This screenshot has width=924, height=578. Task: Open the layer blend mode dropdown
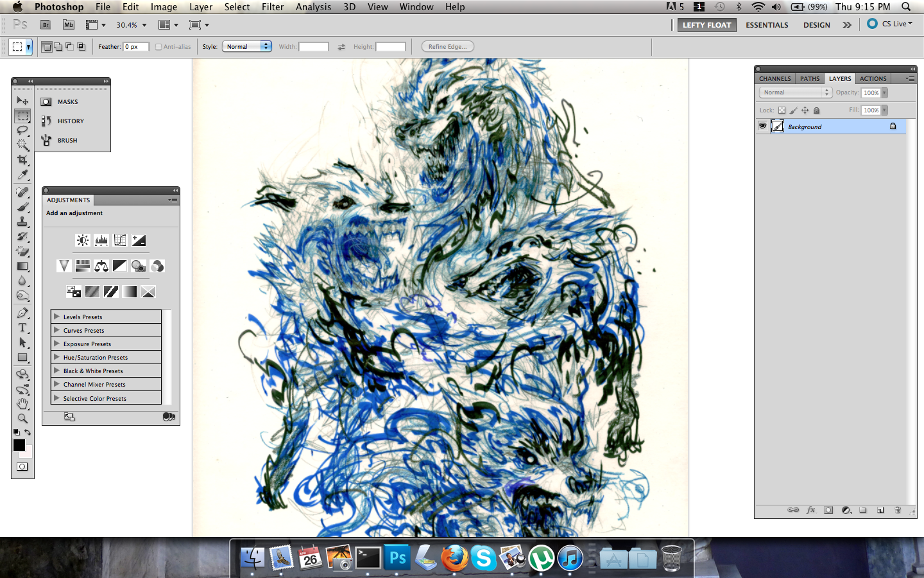(x=795, y=92)
